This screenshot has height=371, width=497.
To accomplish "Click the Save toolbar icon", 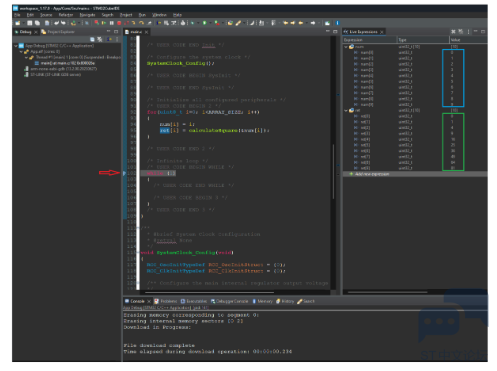I will (x=30, y=23).
